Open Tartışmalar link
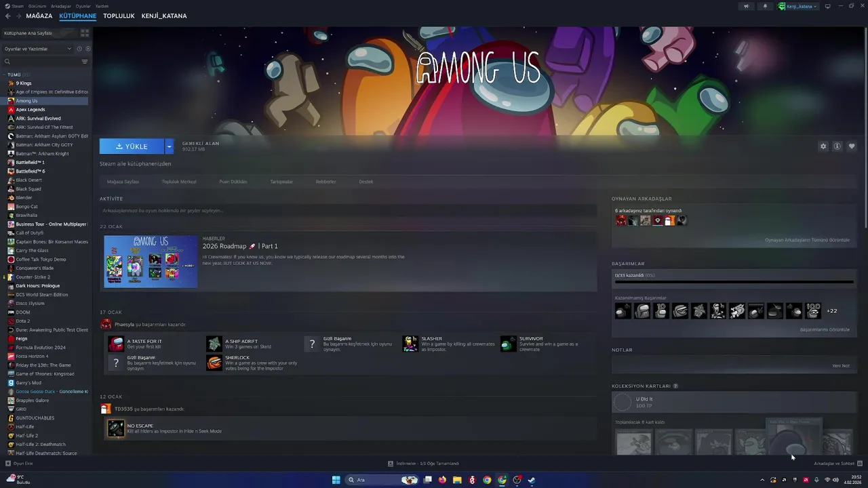This screenshot has width=868, height=488. pos(281,182)
